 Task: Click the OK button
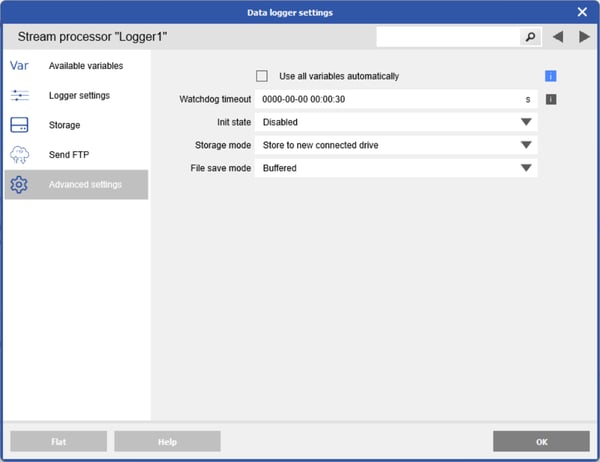[541, 442]
